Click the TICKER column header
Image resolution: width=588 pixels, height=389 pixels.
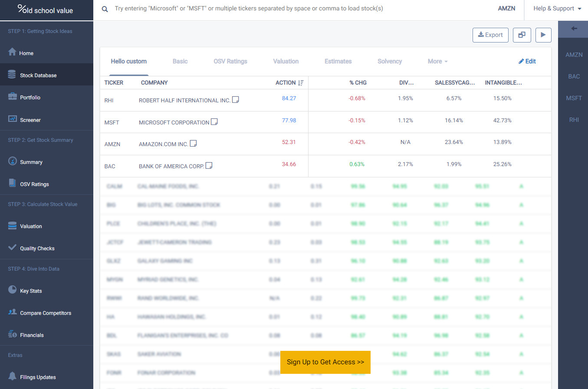[x=114, y=83]
